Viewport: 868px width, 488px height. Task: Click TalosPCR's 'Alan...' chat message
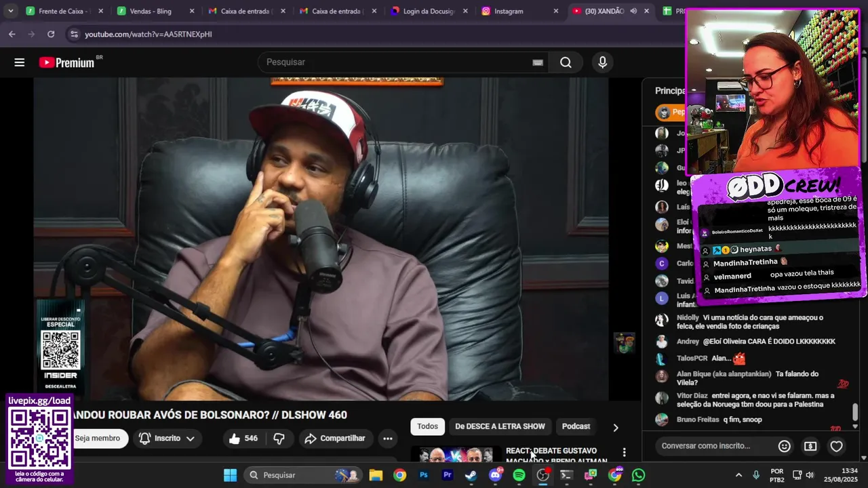[748, 358]
